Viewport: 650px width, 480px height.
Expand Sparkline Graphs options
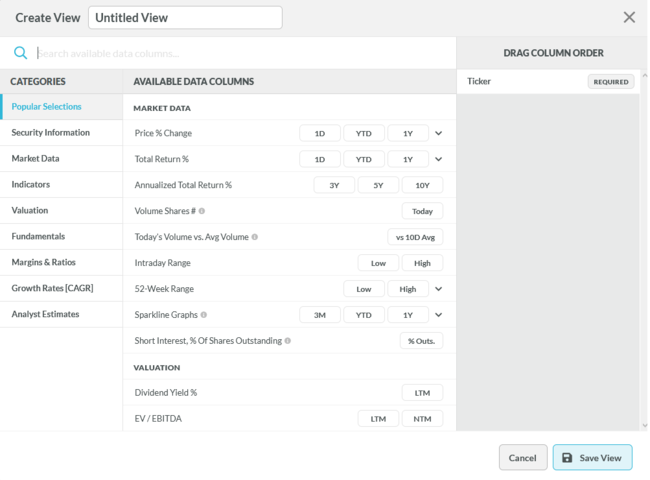438,315
